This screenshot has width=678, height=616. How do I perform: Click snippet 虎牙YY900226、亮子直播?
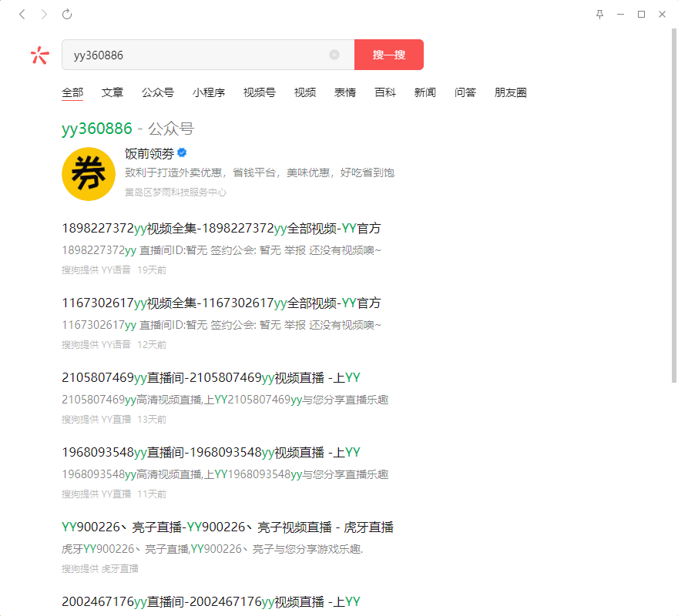tap(213, 550)
